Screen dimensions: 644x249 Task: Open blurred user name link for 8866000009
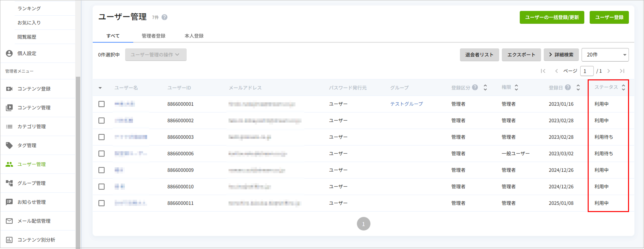[x=119, y=170]
